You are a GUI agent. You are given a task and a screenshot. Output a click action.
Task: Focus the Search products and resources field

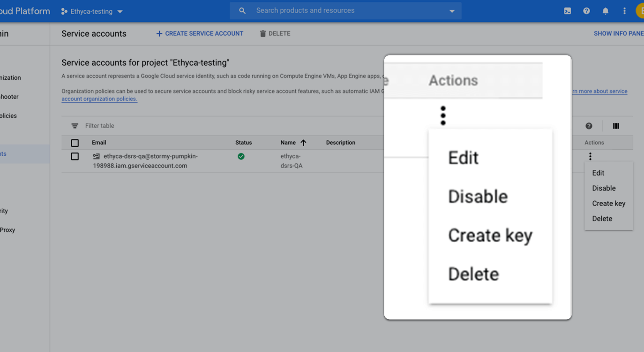click(x=345, y=11)
